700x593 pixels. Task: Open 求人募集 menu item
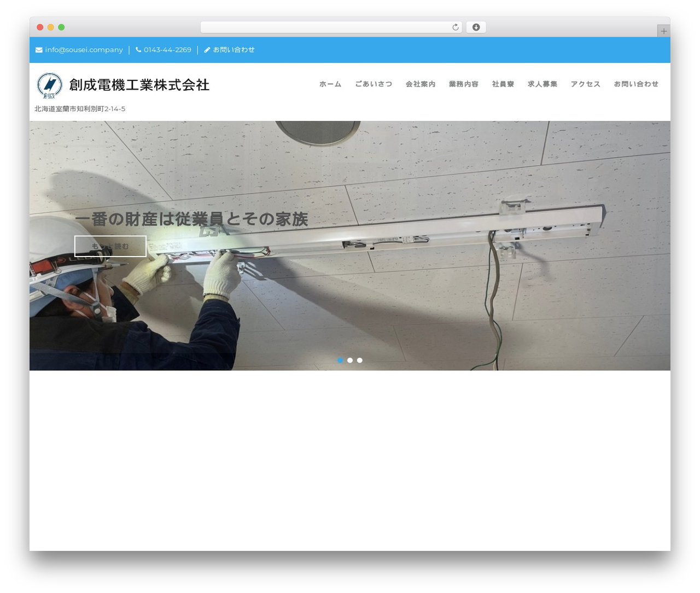542,84
